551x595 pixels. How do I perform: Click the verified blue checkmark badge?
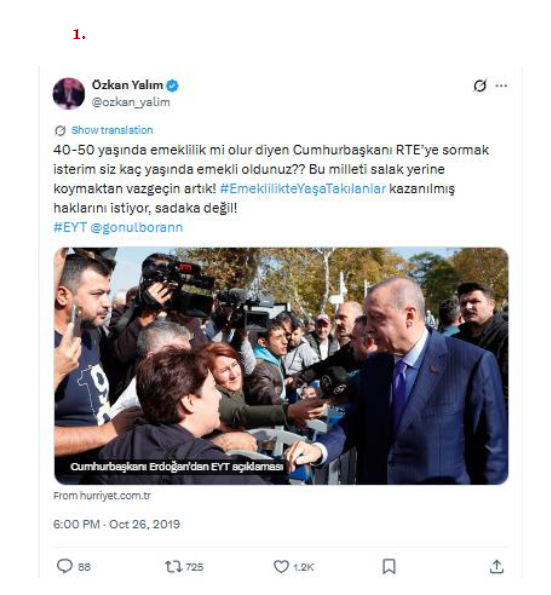click(x=173, y=86)
